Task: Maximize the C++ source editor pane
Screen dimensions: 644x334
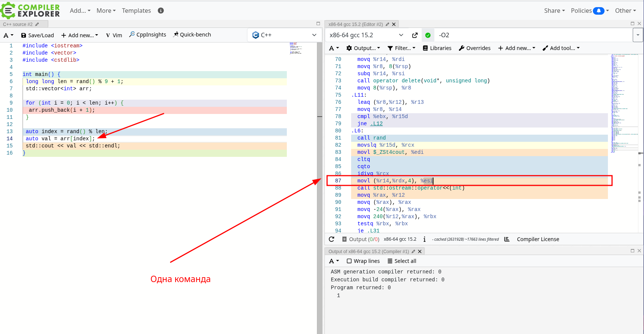Action: click(x=318, y=24)
